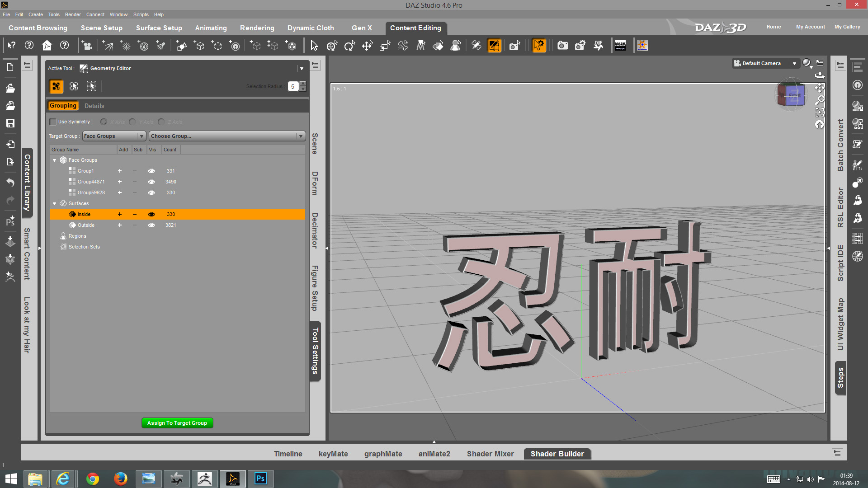Select the Universal move tool

tap(332, 46)
